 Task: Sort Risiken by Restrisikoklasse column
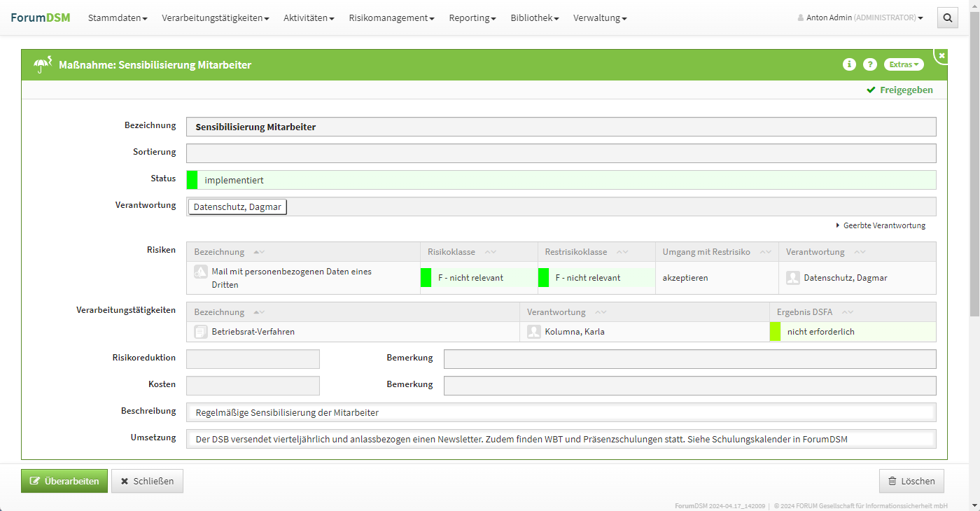(x=622, y=252)
